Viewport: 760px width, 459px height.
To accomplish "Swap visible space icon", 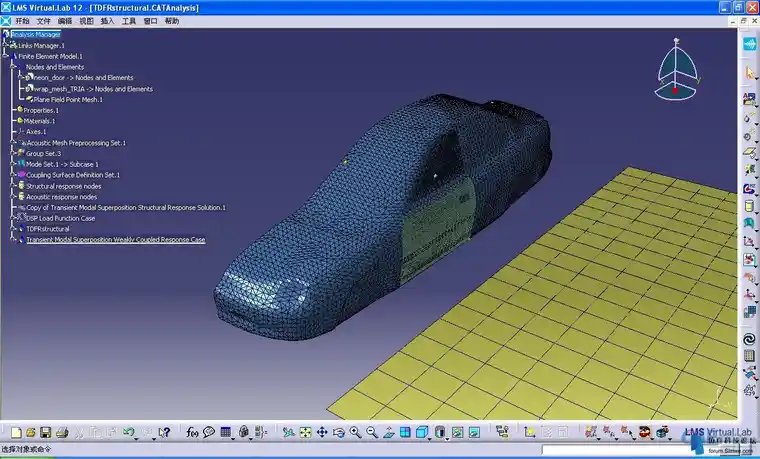I will pyautogui.click(x=475, y=432).
